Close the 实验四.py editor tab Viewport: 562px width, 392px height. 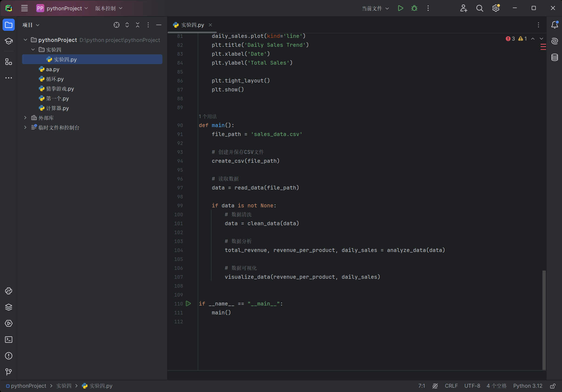tap(210, 25)
